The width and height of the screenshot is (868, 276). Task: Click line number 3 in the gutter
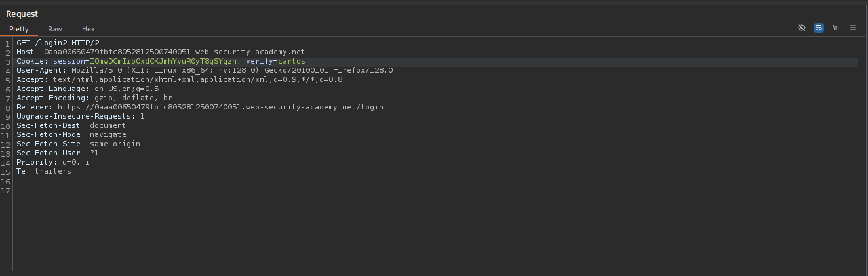pyautogui.click(x=7, y=62)
